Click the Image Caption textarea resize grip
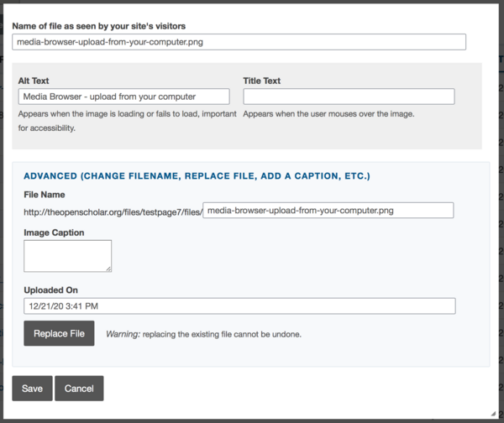This screenshot has height=423, width=504. coord(108,269)
